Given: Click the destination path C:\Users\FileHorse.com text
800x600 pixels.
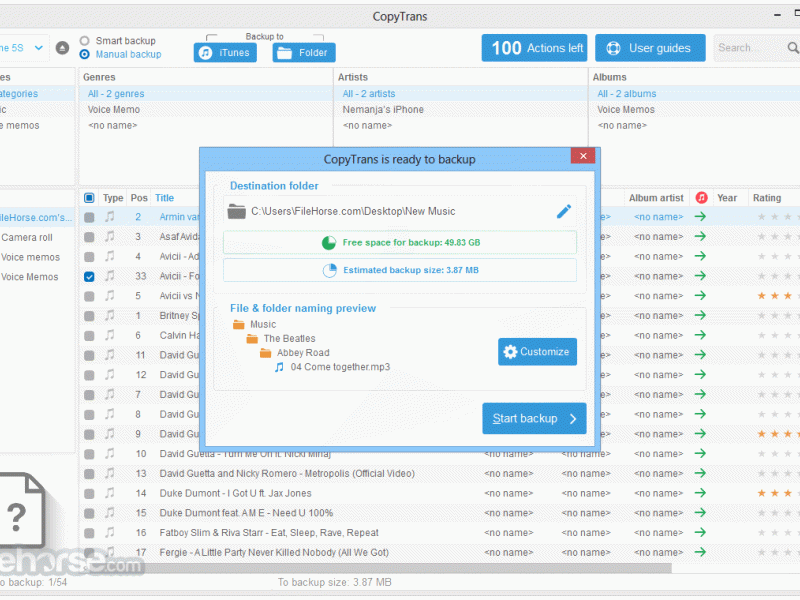Looking at the screenshot, I should click(x=353, y=211).
